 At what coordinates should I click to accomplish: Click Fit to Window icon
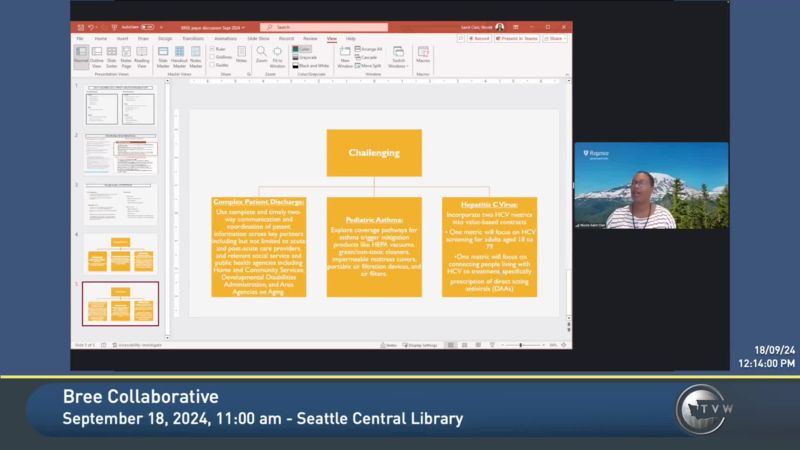point(277,54)
